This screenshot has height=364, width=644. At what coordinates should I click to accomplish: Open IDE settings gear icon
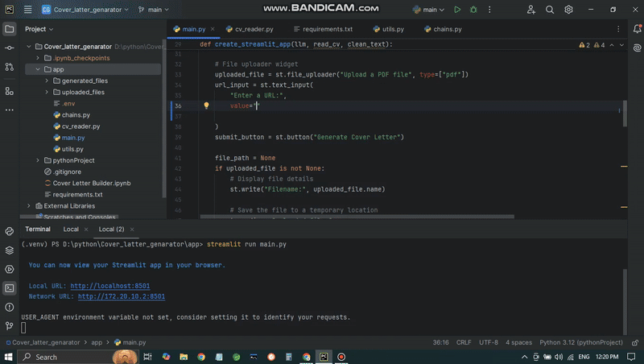click(569, 10)
